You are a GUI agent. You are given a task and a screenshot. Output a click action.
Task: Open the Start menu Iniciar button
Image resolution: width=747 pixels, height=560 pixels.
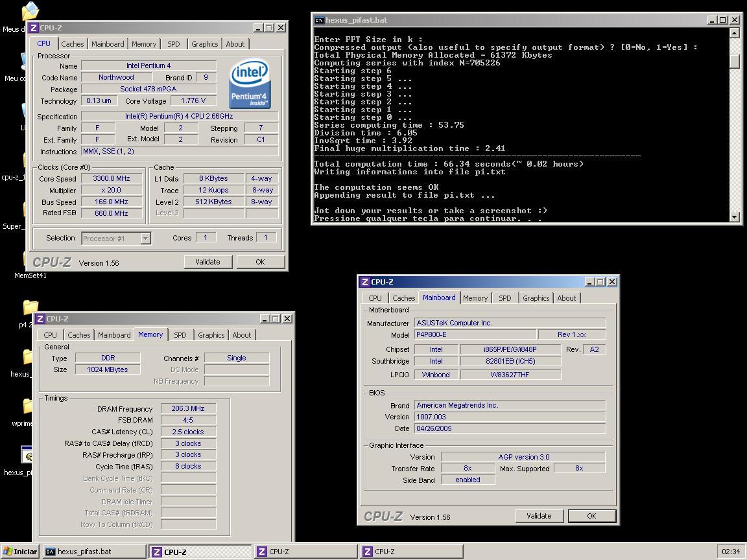click(20, 552)
